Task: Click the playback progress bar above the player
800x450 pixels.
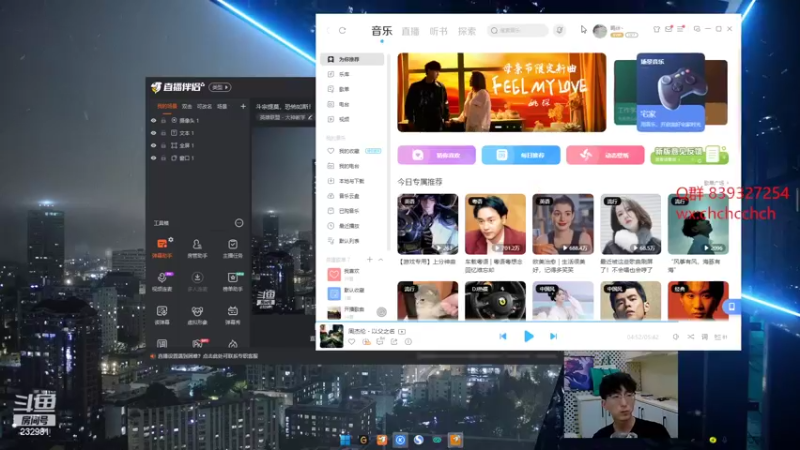Action: (x=528, y=322)
